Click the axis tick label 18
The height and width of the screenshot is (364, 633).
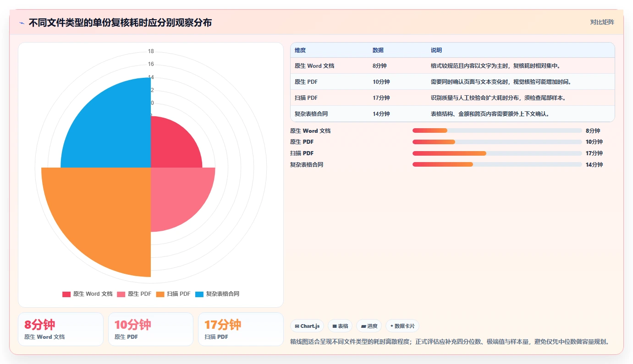pos(151,51)
